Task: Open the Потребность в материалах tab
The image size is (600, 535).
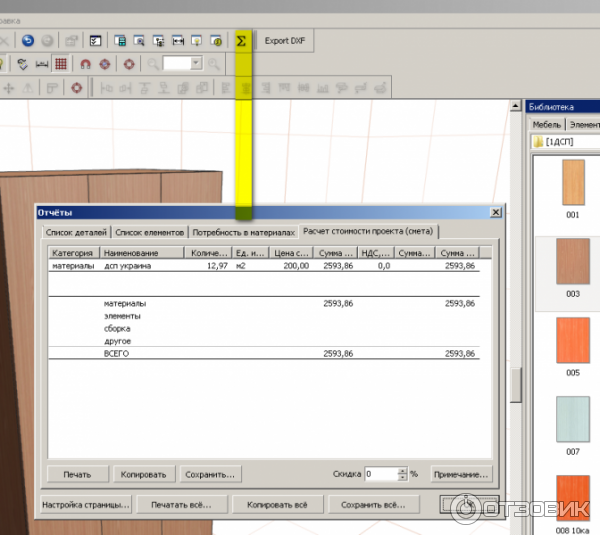Action: coord(245,232)
